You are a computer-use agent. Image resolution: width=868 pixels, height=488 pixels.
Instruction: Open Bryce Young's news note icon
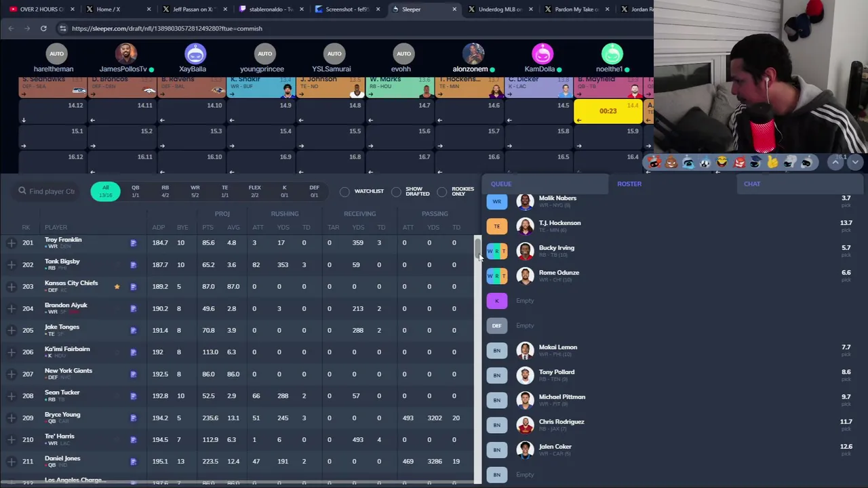[x=133, y=418]
